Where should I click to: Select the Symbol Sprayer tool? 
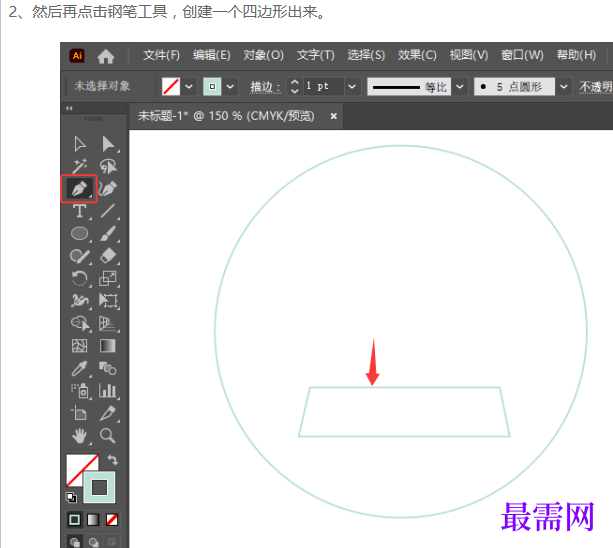pos(80,391)
